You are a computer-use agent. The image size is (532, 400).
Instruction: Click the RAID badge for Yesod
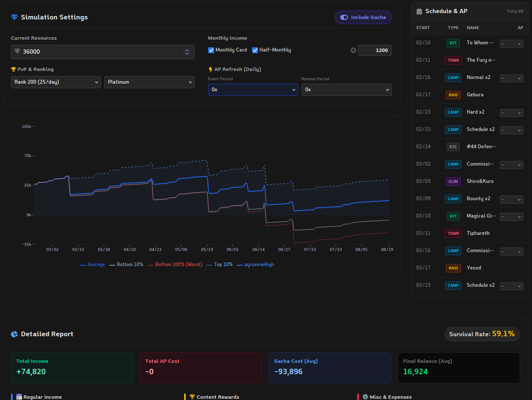click(453, 268)
